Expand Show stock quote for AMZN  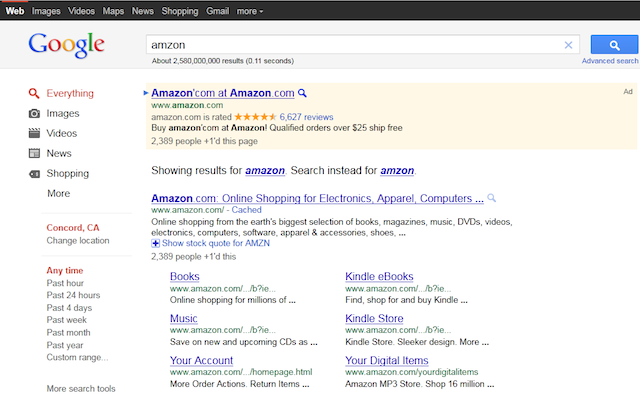(x=216, y=243)
